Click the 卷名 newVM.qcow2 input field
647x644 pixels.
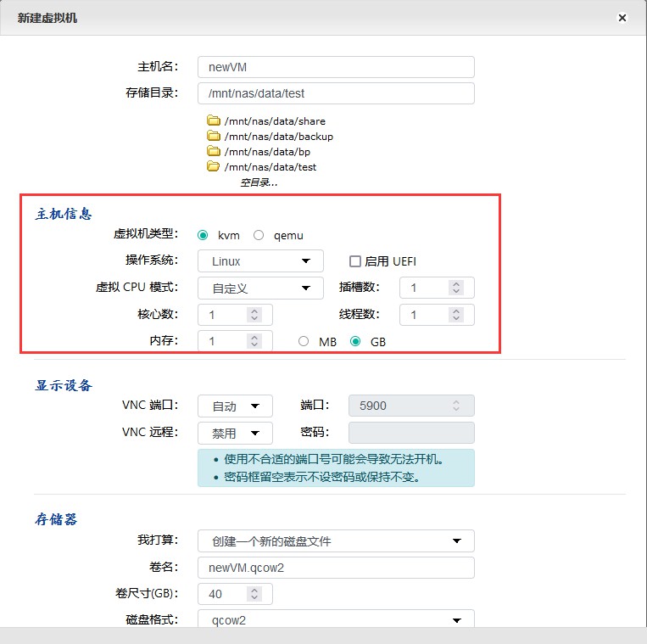(x=336, y=568)
